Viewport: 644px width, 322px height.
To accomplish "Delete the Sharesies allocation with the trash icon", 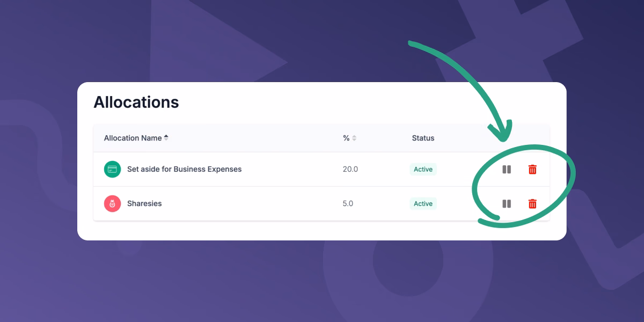I will (x=532, y=204).
